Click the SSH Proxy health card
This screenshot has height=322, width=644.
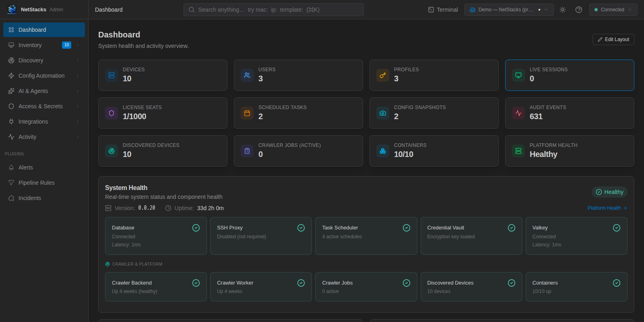point(261,236)
